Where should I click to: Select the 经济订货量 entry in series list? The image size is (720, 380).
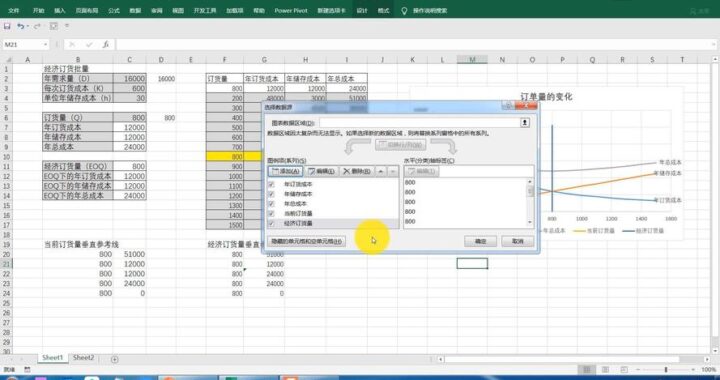point(298,223)
